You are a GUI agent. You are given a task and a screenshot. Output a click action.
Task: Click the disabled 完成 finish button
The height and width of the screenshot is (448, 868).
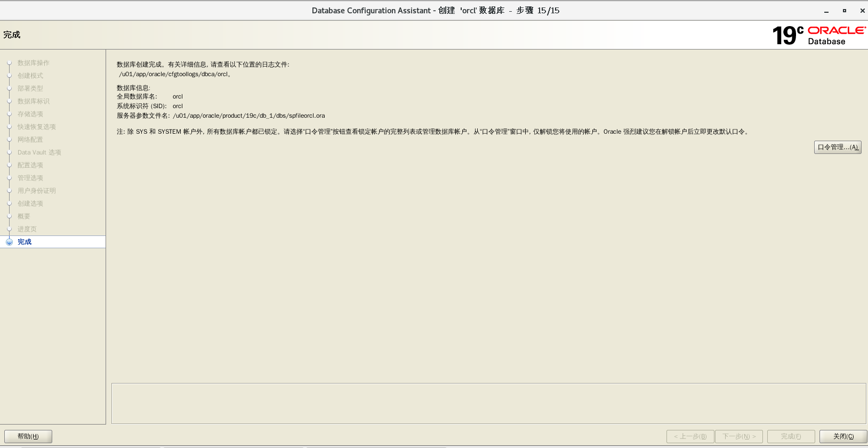(791, 436)
